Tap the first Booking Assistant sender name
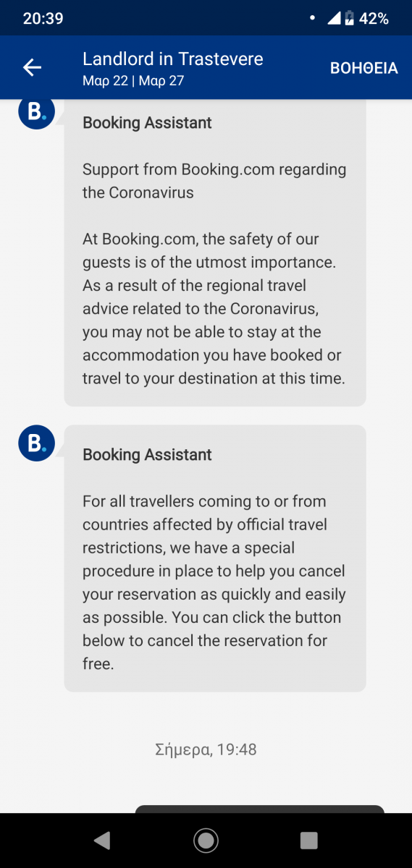 [x=147, y=123]
